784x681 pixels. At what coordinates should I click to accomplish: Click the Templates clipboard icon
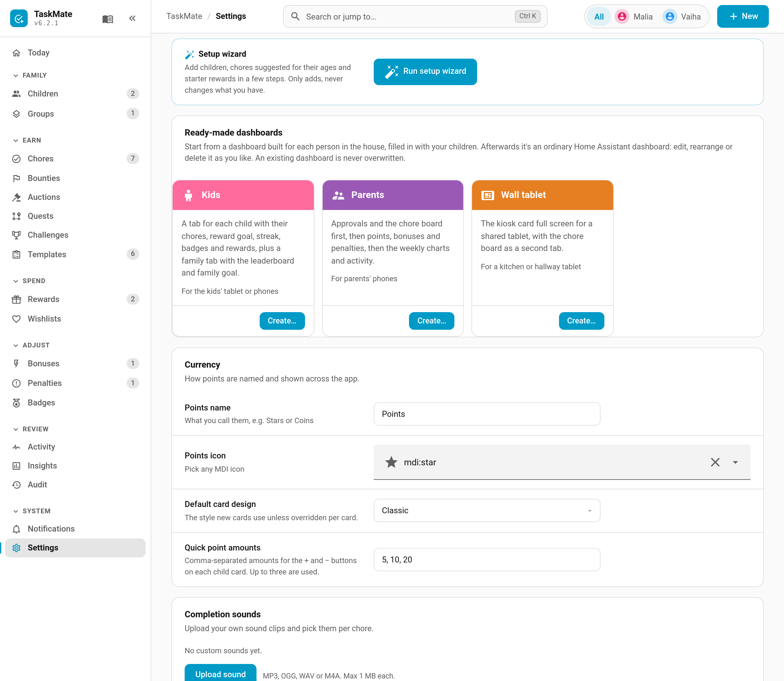[16, 255]
